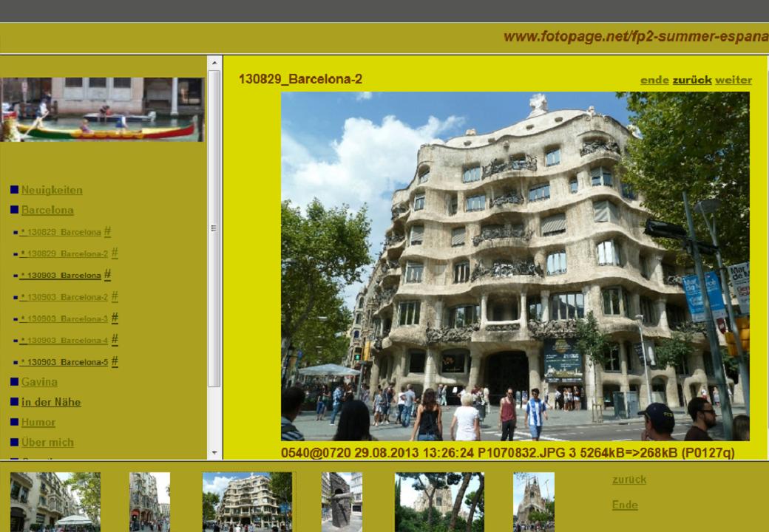Open the Sagrada Família towers thumbnail

(534, 502)
